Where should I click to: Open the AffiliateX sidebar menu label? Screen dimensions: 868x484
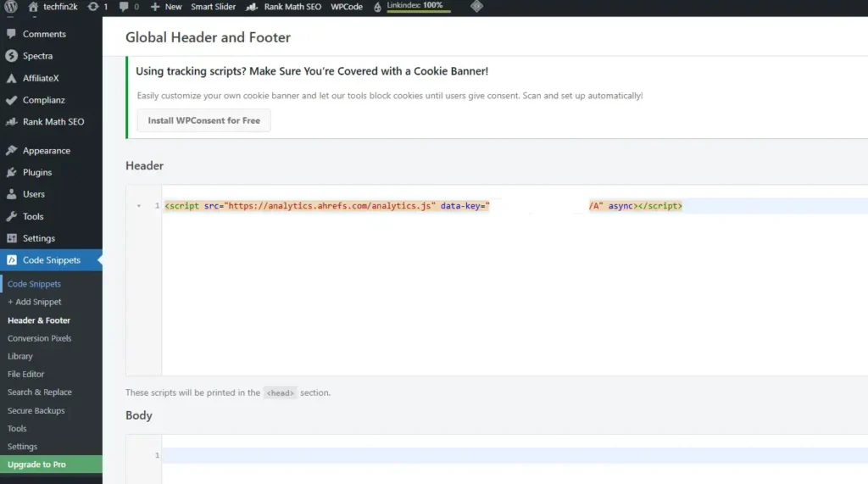pos(41,78)
